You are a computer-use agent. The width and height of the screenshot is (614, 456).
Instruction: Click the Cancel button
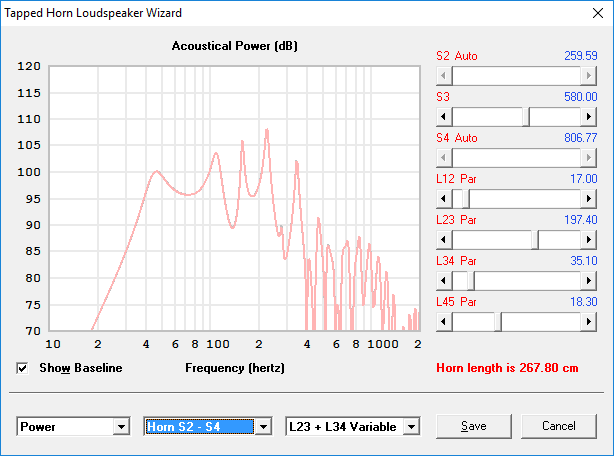pyautogui.click(x=559, y=426)
